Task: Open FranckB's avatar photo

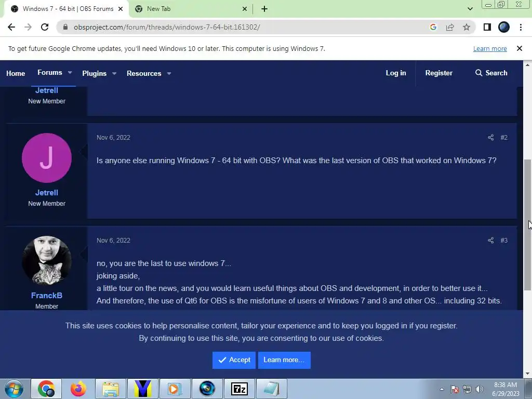Action: pos(47,261)
